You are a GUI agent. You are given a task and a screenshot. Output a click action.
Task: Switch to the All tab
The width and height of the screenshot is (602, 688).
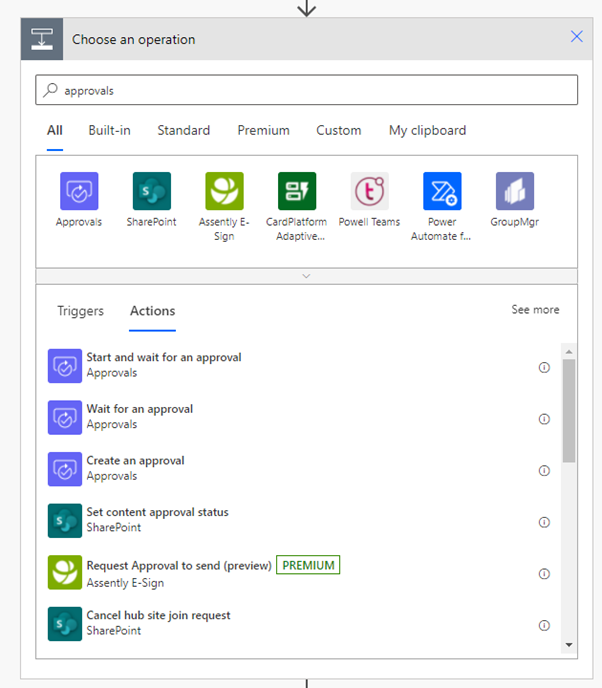click(55, 130)
